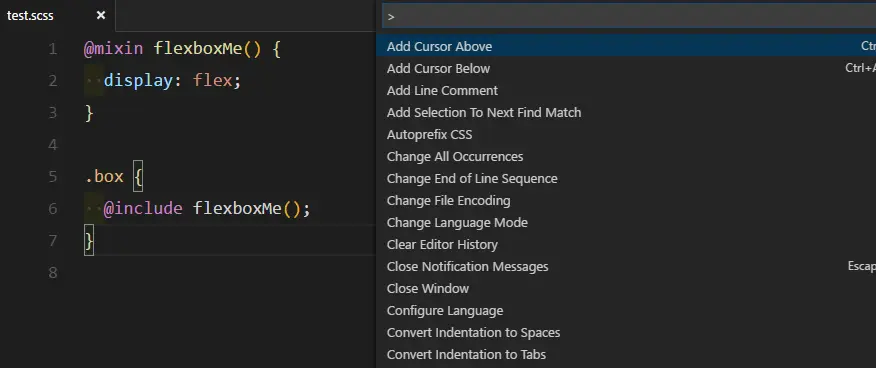This screenshot has width=876, height=368.
Task: Choose Convert Indentation to Tabs
Action: pos(626,355)
